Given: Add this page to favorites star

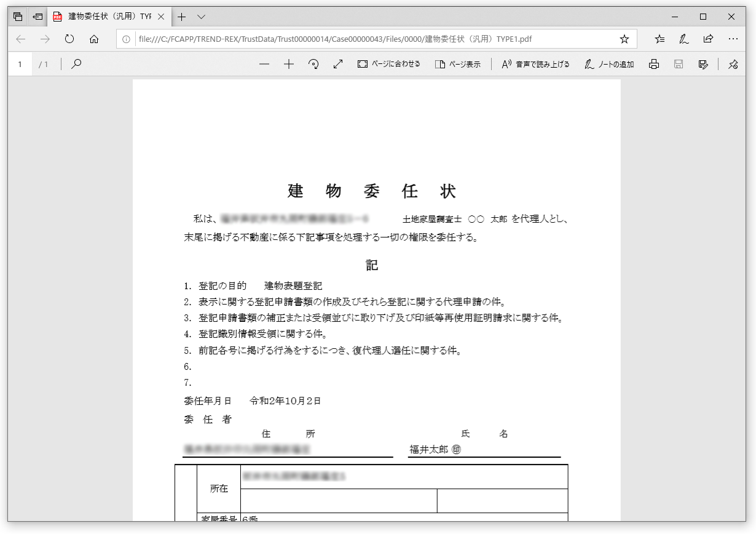Looking at the screenshot, I should point(624,39).
